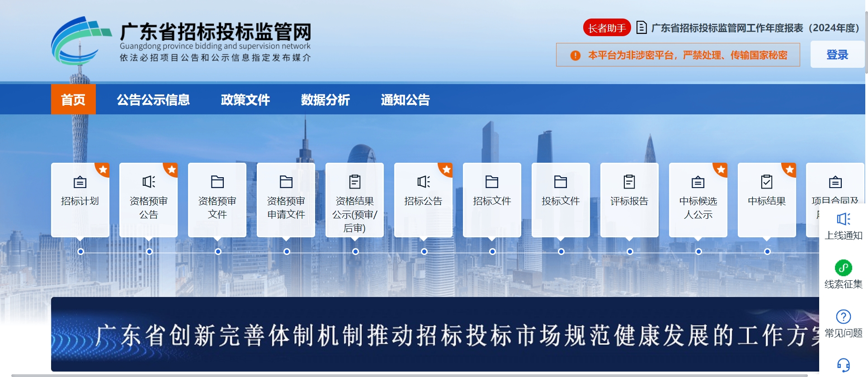Click the 招标公告 announcement icon
The width and height of the screenshot is (868, 377).
pos(424,182)
